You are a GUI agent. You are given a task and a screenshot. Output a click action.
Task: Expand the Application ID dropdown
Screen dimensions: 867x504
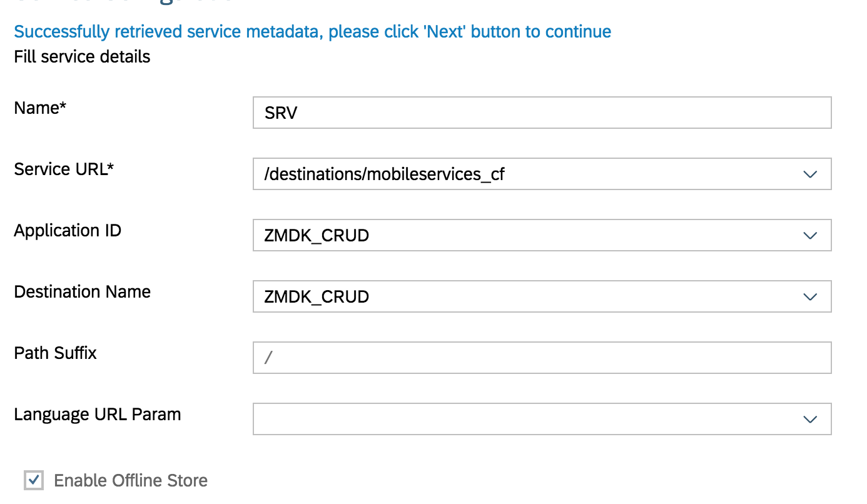pyautogui.click(x=810, y=235)
